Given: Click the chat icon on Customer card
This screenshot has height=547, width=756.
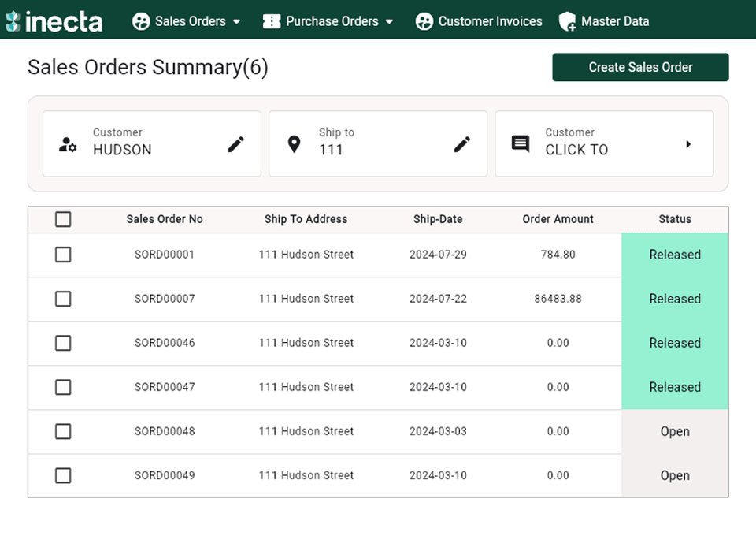Looking at the screenshot, I should pos(521,143).
